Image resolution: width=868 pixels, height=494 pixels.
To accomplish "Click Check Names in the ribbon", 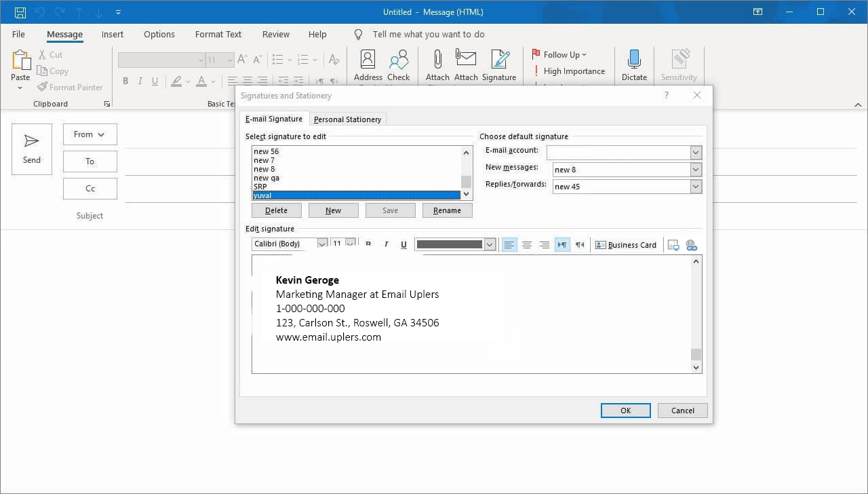I will [399, 64].
